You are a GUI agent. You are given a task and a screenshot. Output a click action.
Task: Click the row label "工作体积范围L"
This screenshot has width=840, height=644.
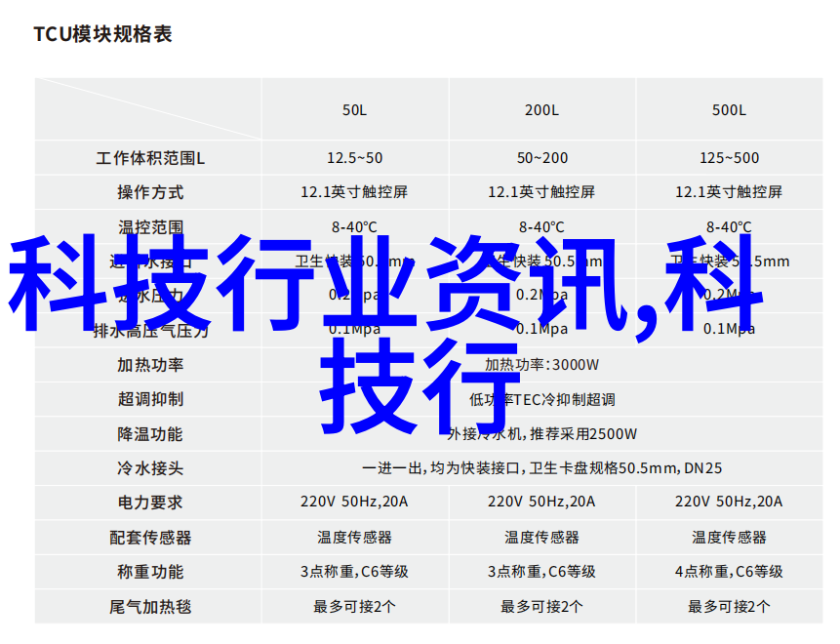150,158
